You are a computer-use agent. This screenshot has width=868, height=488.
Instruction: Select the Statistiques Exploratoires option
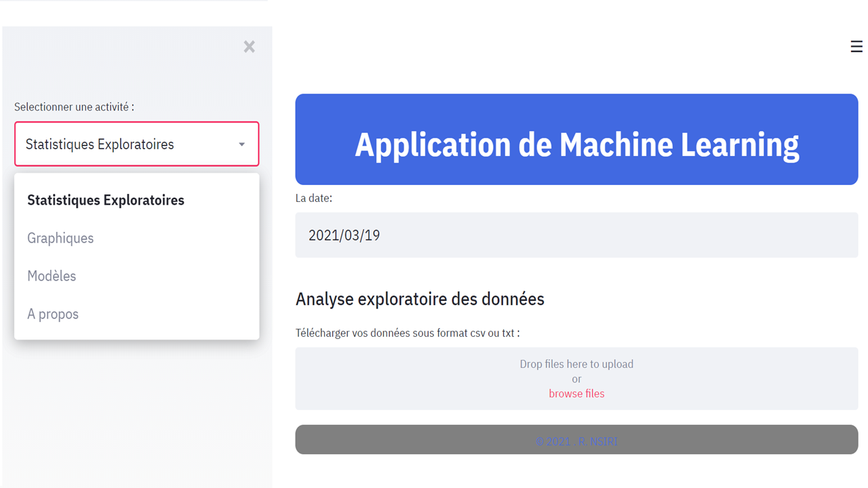[105, 200]
